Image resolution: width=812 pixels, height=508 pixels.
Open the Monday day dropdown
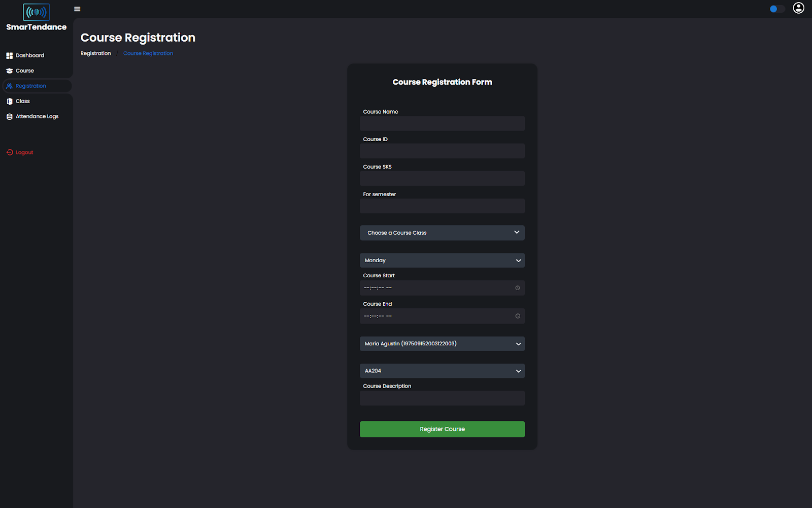pos(442,260)
